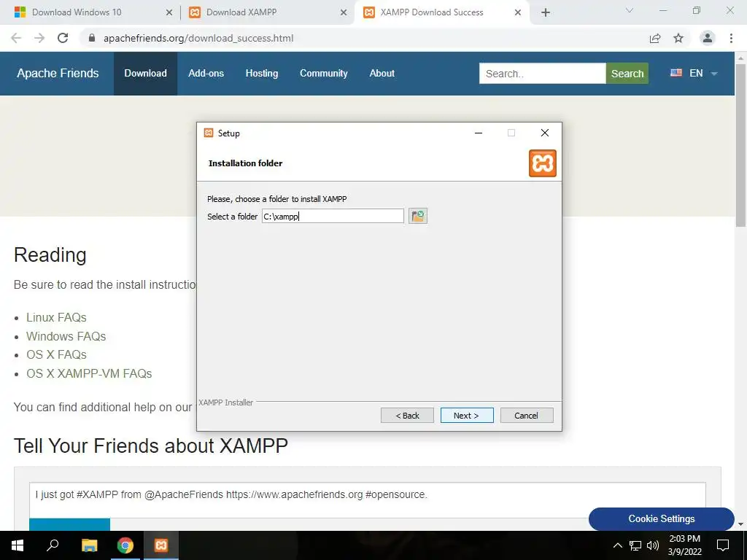Open the Linux FAQs link
Image resolution: width=747 pixels, height=560 pixels.
pyautogui.click(x=56, y=317)
